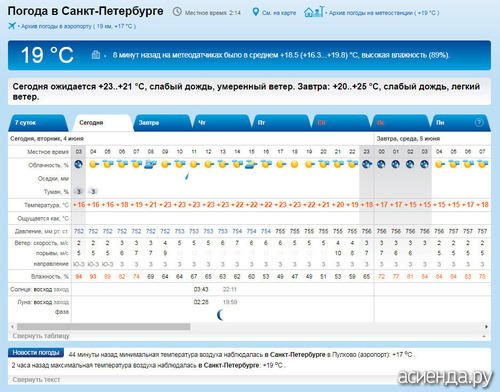This screenshot has width=500, height=392.
Task: Open См. на карте link
Action: 279,13
